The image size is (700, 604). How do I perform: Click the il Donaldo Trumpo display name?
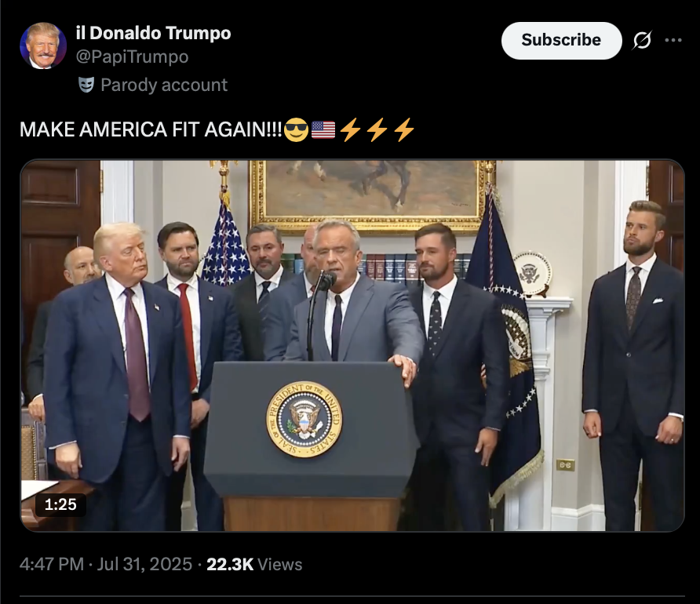click(153, 33)
